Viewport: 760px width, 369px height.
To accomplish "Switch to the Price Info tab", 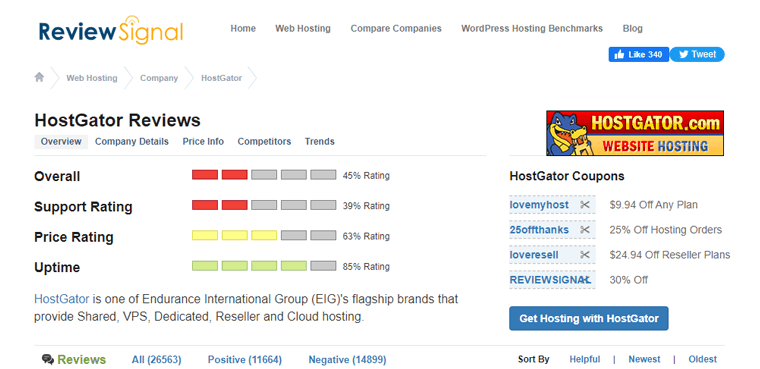I will coord(203,142).
